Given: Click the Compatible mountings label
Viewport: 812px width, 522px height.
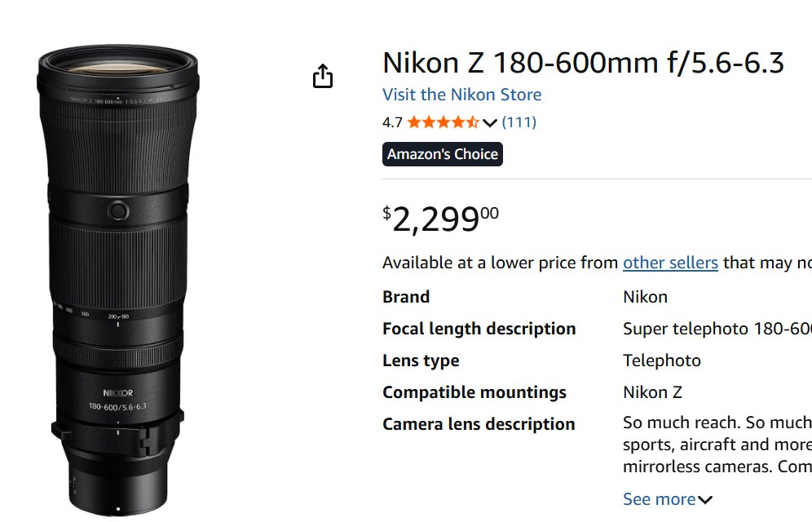Looking at the screenshot, I should coord(474,392).
